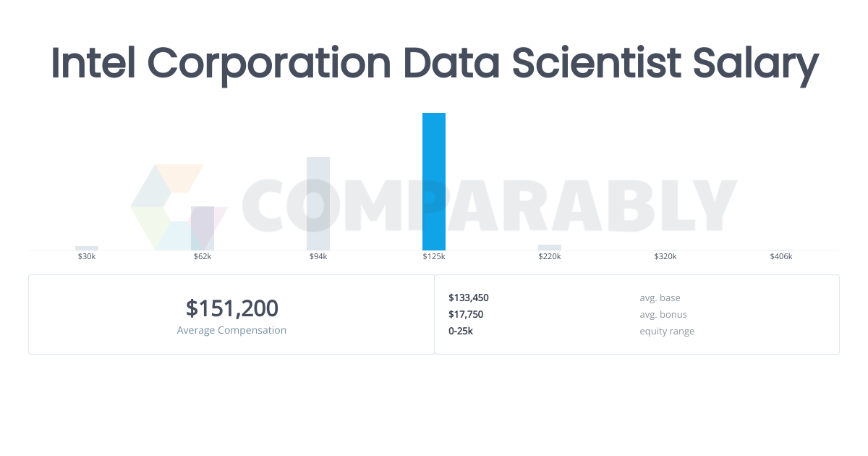The height and width of the screenshot is (456, 868).
Task: Click the $133,450 base salary value
Action: click(x=469, y=297)
